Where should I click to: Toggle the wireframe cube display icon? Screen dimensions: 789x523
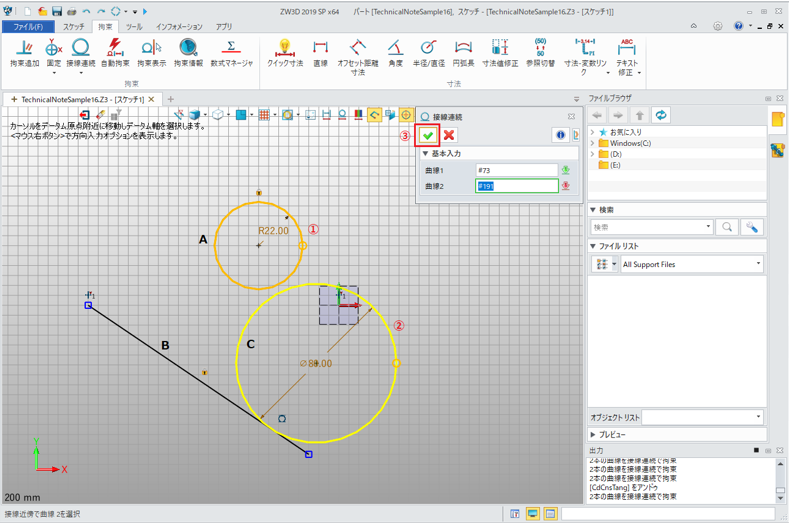point(217,115)
